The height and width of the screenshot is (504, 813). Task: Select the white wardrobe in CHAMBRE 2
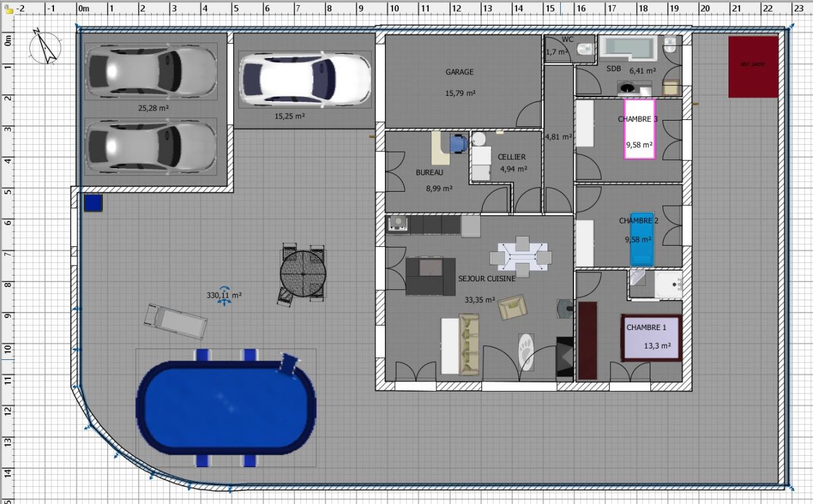point(585,243)
